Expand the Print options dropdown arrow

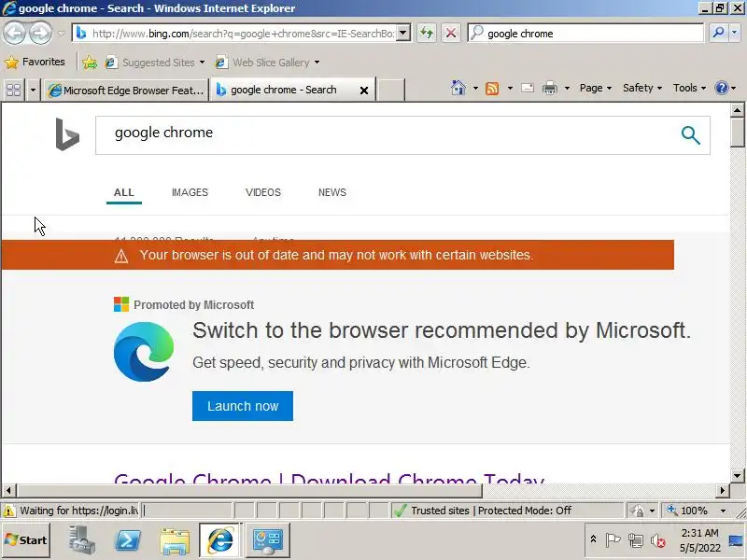[567, 88]
